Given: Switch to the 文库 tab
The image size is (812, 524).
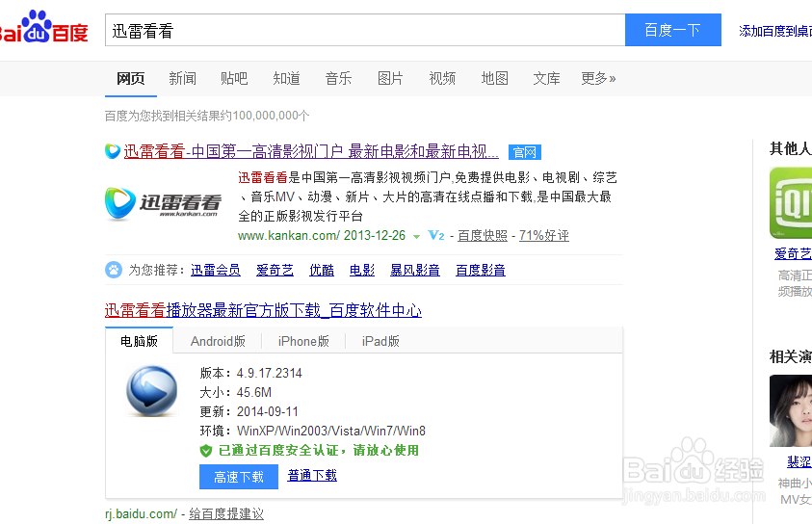Looking at the screenshot, I should (547, 79).
